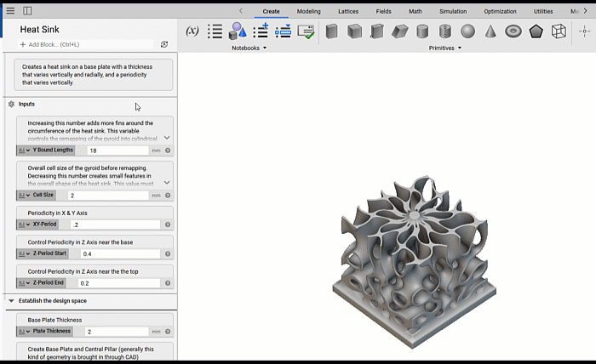Switch to the Lattices tab

click(x=348, y=11)
